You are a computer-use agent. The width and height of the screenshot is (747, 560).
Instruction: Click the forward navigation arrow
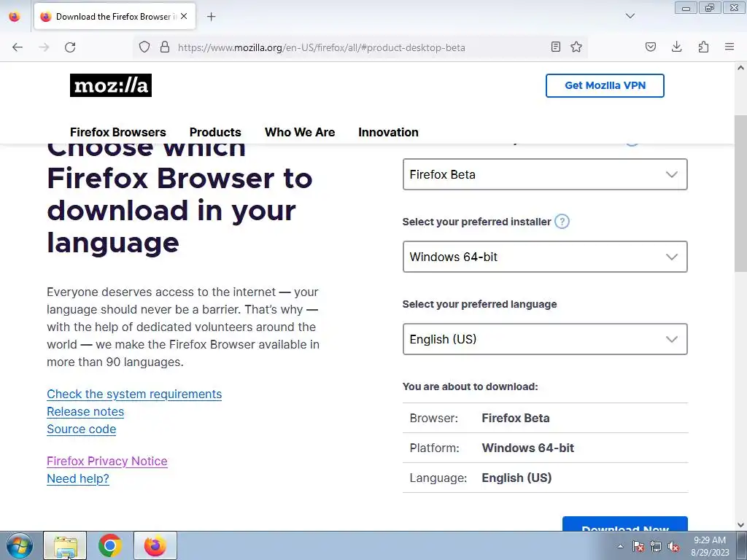(44, 47)
